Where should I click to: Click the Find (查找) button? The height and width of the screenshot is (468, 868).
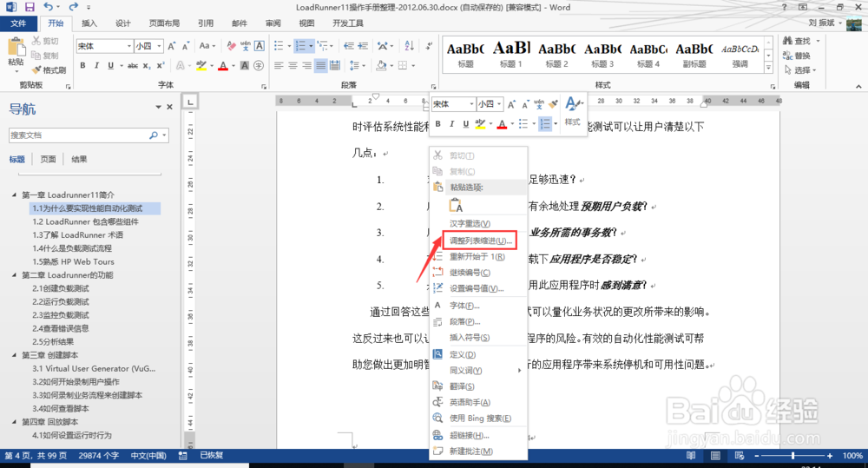[x=797, y=41]
